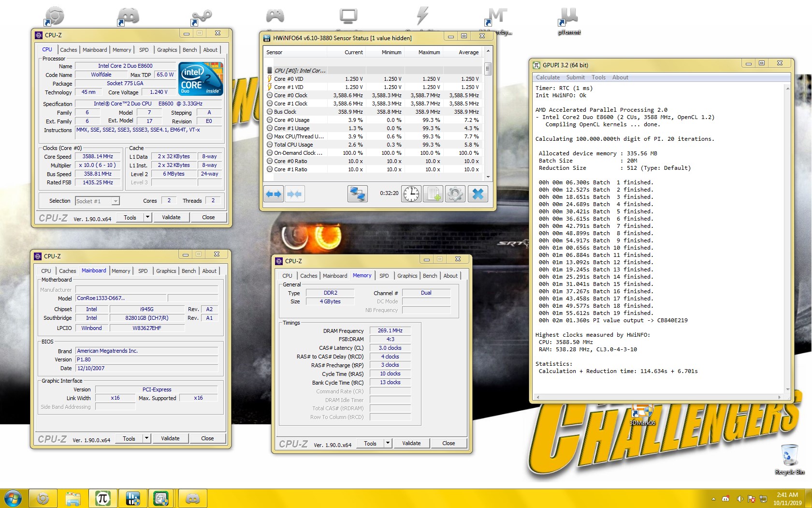This screenshot has height=508, width=812.
Task: Click Validate in top CPU-Z window
Action: [x=171, y=217]
